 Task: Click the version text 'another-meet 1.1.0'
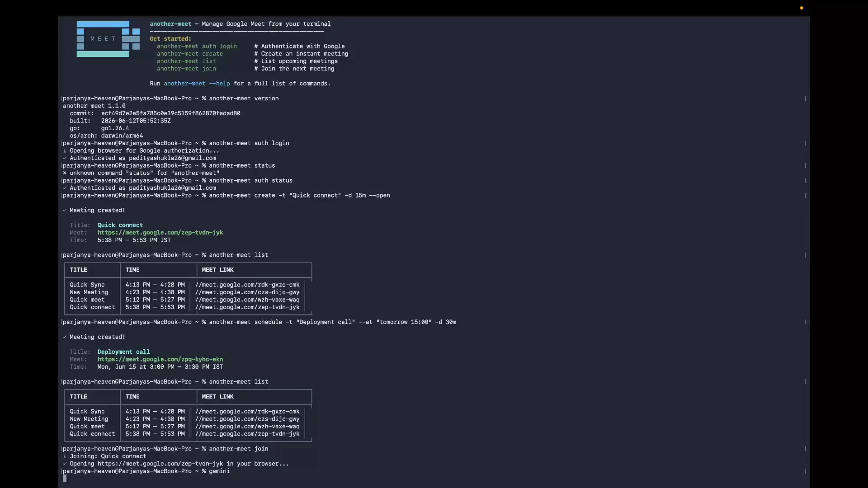tap(94, 106)
